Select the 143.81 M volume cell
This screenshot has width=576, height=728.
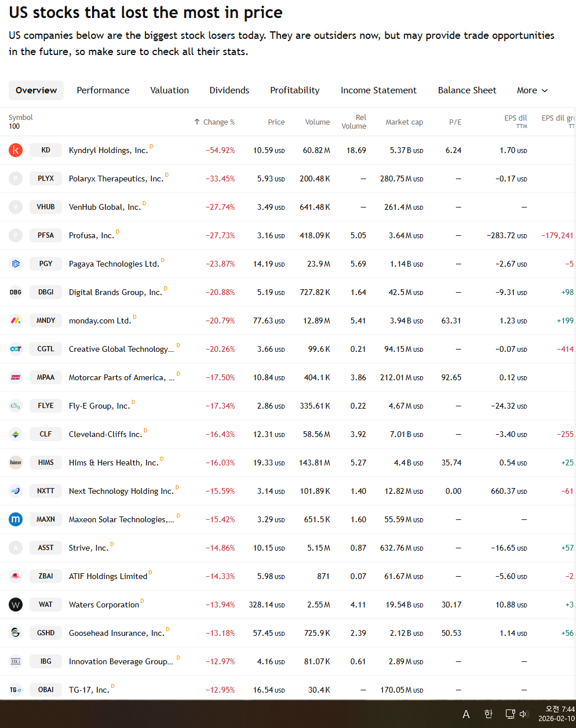click(315, 463)
